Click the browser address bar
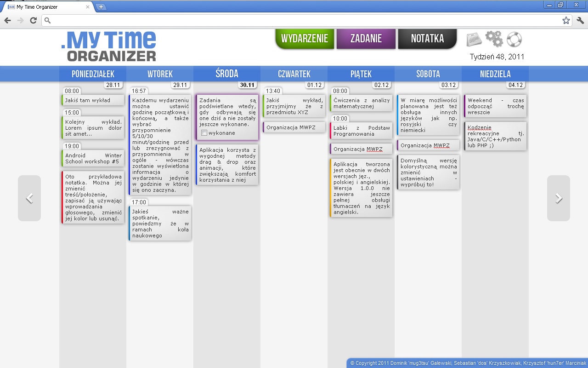Viewport: 588px width, 368px height. click(303, 20)
